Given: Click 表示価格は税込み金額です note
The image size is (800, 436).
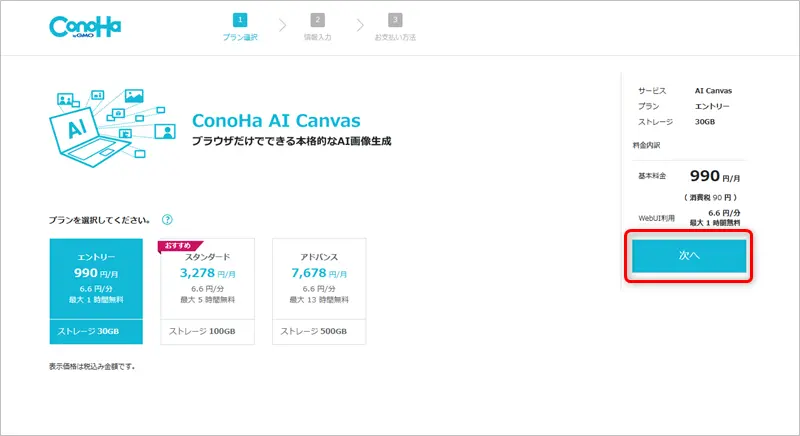Looking at the screenshot, I should 92,366.
